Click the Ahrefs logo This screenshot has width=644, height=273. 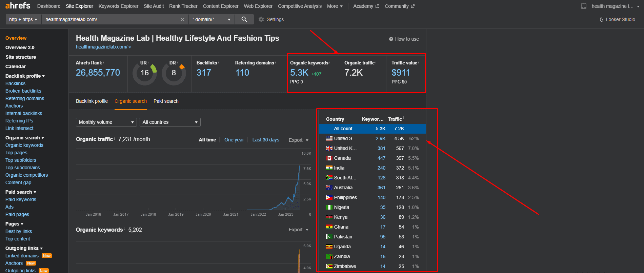(x=18, y=6)
